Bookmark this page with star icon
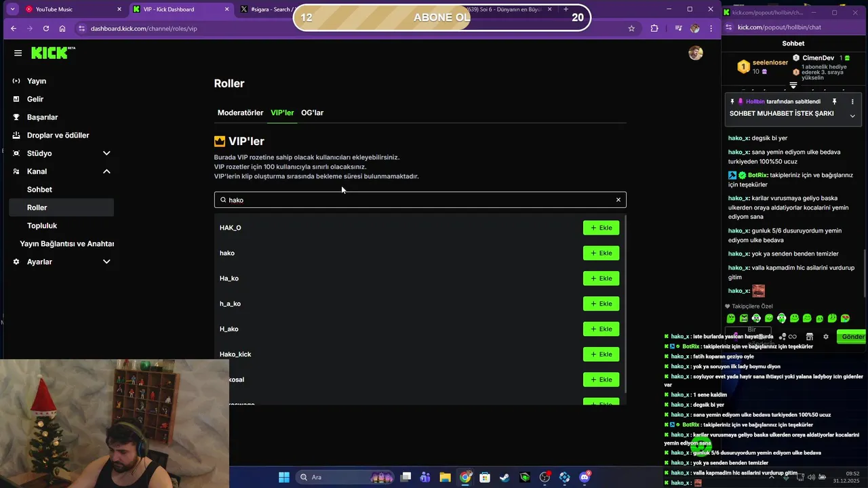Screen dimensions: 868x488 point(631,28)
